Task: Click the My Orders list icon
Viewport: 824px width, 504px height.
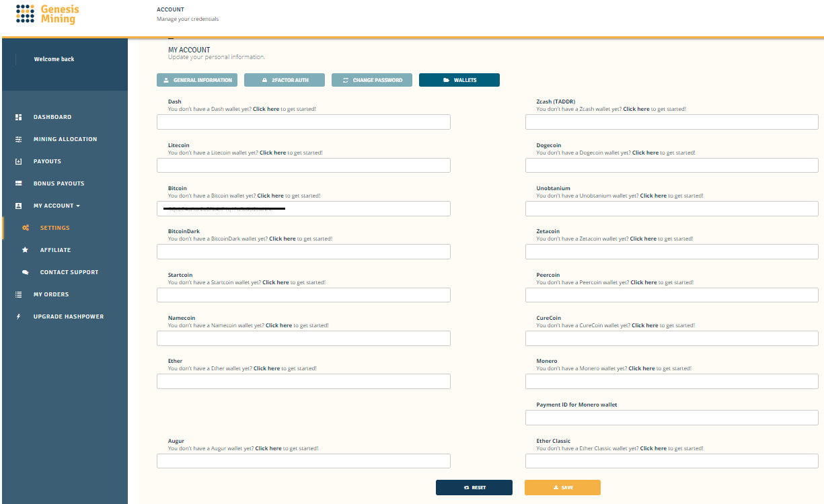Action: 19,294
